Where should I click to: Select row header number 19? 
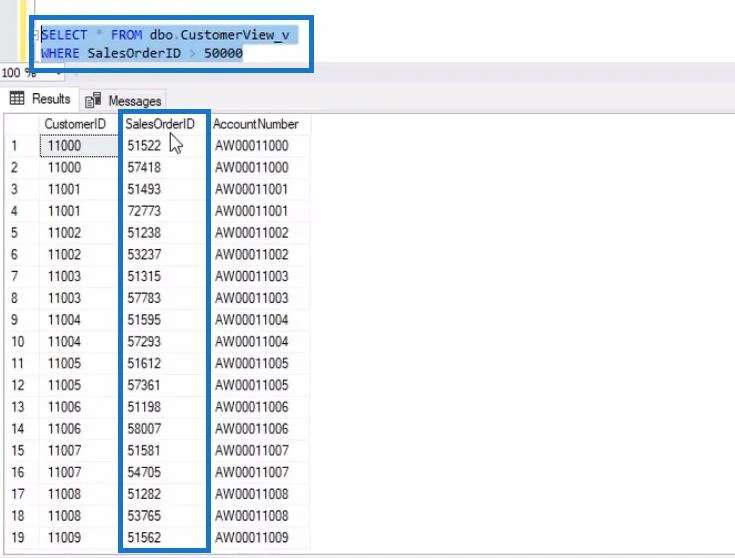pos(17,537)
